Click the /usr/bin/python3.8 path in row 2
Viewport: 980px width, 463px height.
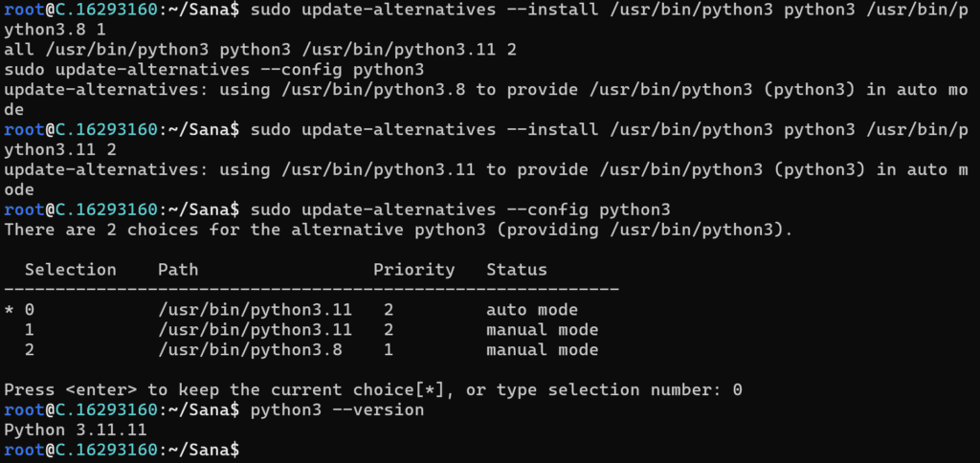tap(250, 350)
